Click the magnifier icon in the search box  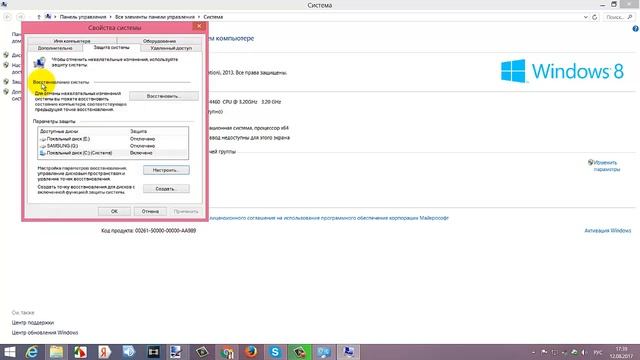click(x=630, y=17)
